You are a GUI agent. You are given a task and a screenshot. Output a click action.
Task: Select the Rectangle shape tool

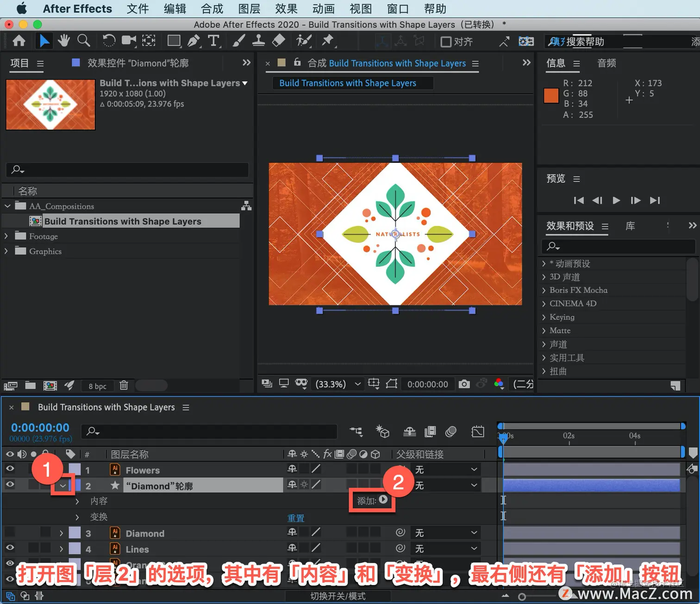174,41
